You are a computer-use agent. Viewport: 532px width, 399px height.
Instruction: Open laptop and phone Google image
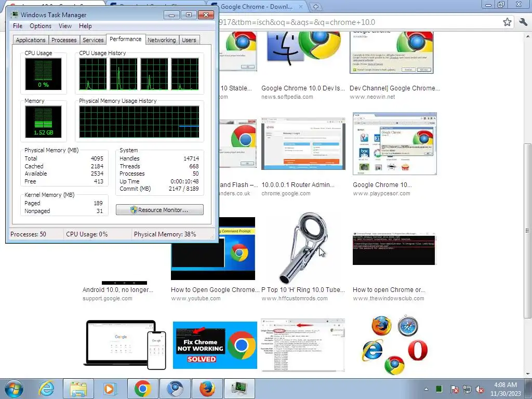(125, 344)
